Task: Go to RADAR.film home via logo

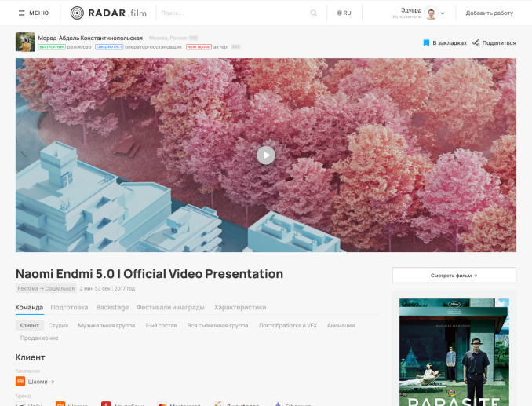Action: pos(108,13)
